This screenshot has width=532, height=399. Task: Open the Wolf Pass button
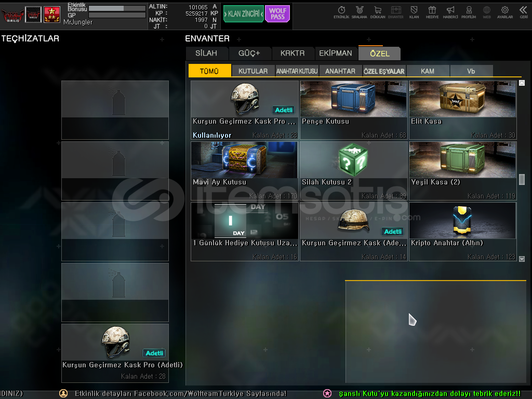[x=277, y=14]
